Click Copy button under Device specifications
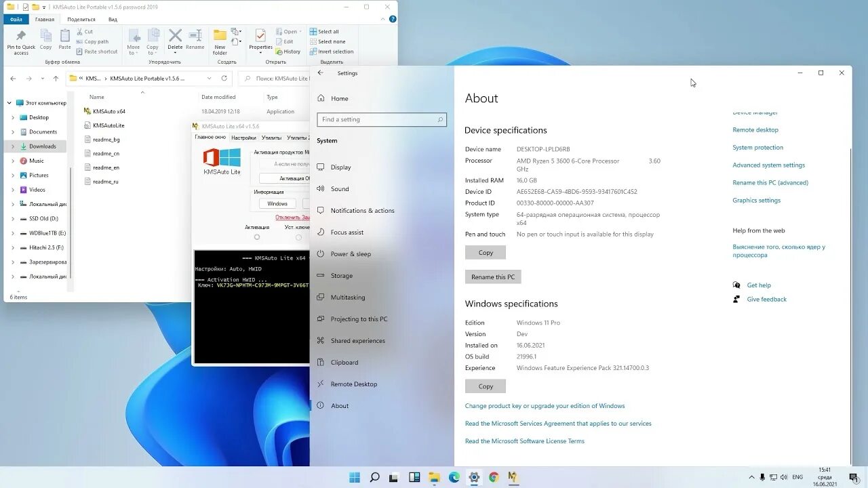868x488 pixels. 486,252
